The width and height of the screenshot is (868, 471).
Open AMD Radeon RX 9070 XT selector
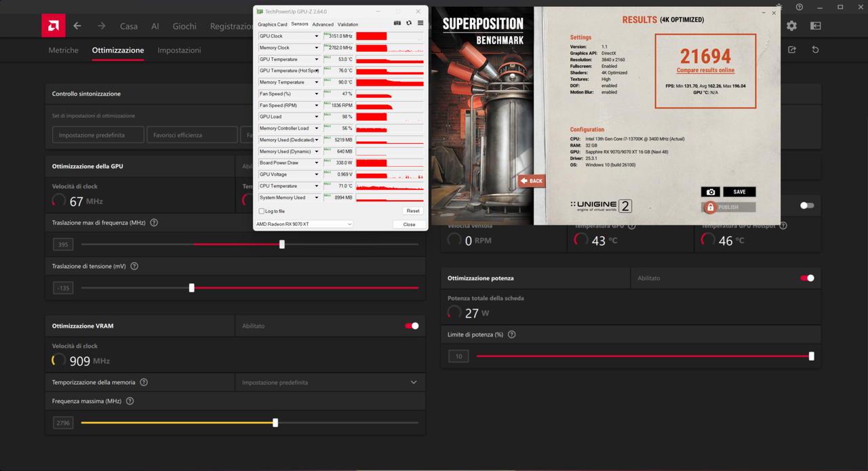(x=304, y=224)
